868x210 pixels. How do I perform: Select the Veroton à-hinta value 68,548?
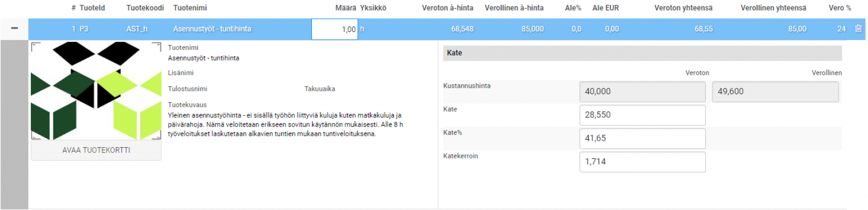[462, 29]
